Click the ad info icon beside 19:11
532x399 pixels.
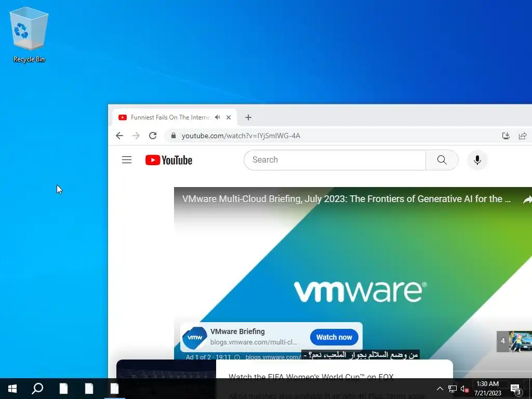pos(237,357)
